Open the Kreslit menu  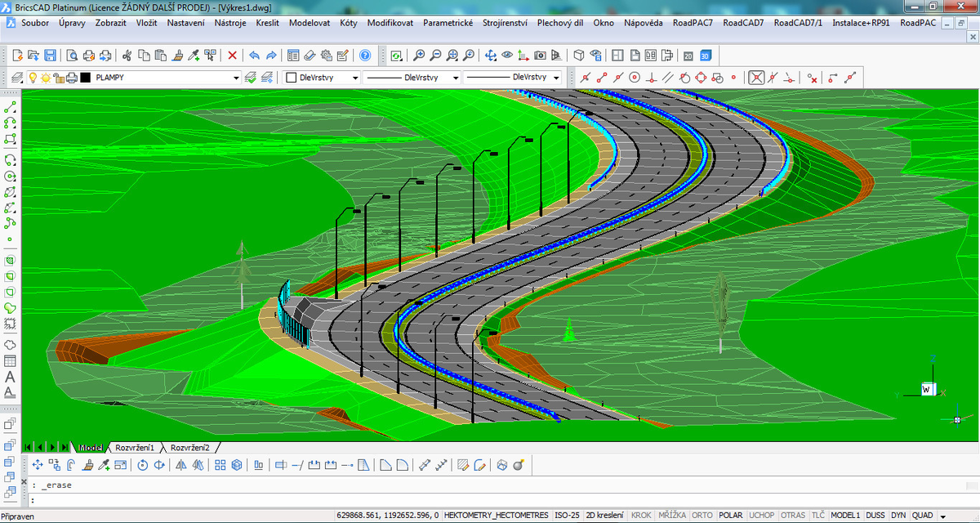[268, 23]
